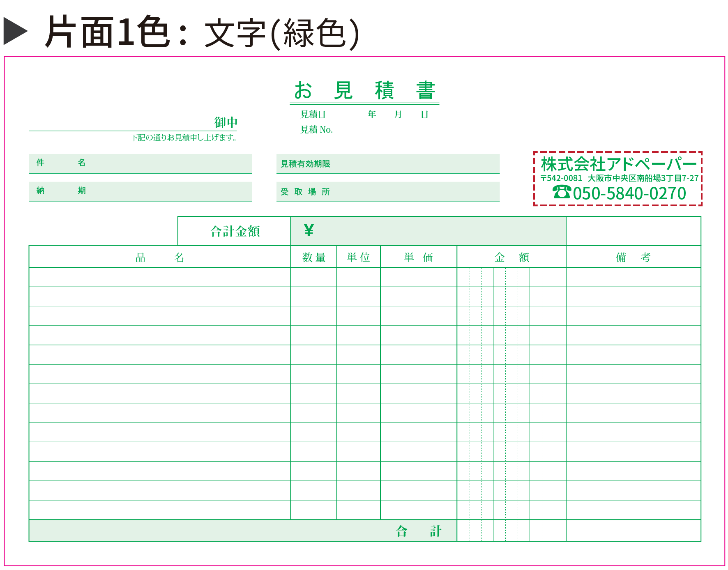This screenshot has width=728, height=570.
Task: Click the 備考 column header
Action: click(633, 257)
